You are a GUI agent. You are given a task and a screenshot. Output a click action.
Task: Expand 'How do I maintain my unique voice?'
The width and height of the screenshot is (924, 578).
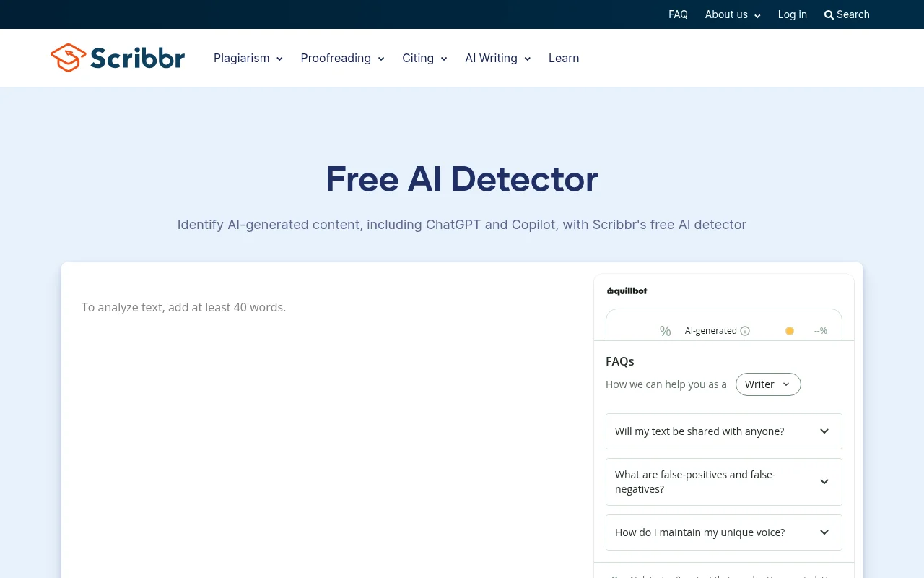pos(724,532)
